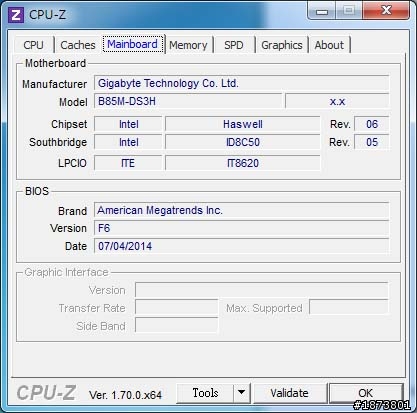This screenshot has width=417, height=413.
Task: Expand the Tools dropdown arrow
Action: click(x=242, y=393)
